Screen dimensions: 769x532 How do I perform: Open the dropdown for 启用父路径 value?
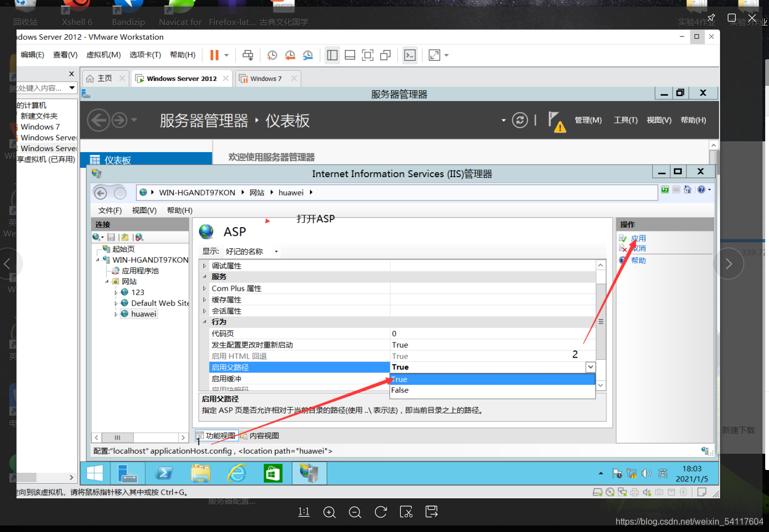(591, 367)
